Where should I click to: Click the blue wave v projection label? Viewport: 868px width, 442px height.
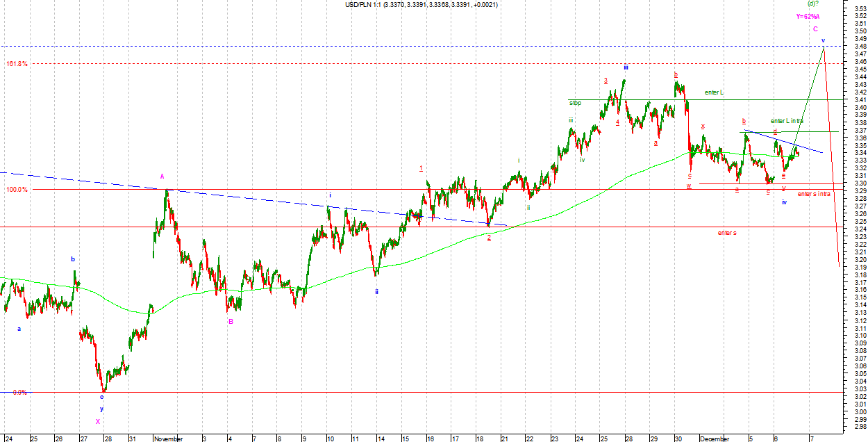[823, 40]
